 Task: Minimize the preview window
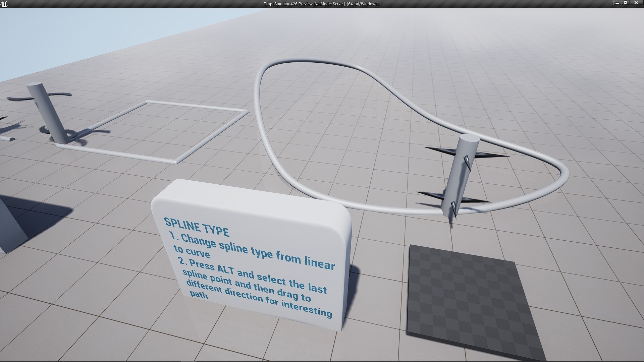617,3
